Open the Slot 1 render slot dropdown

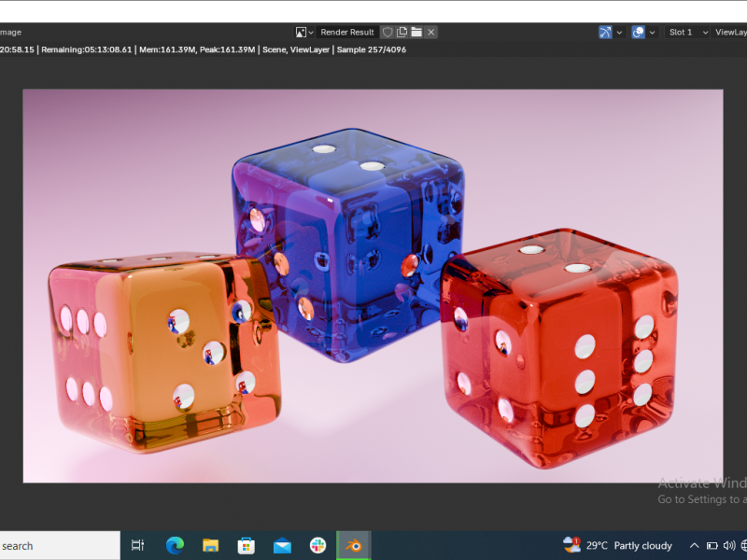[687, 32]
